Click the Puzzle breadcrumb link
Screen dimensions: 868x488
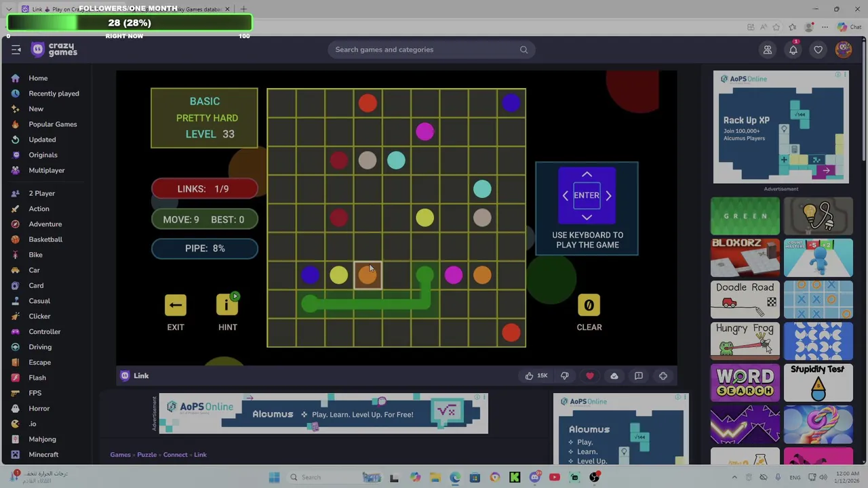[x=146, y=455]
